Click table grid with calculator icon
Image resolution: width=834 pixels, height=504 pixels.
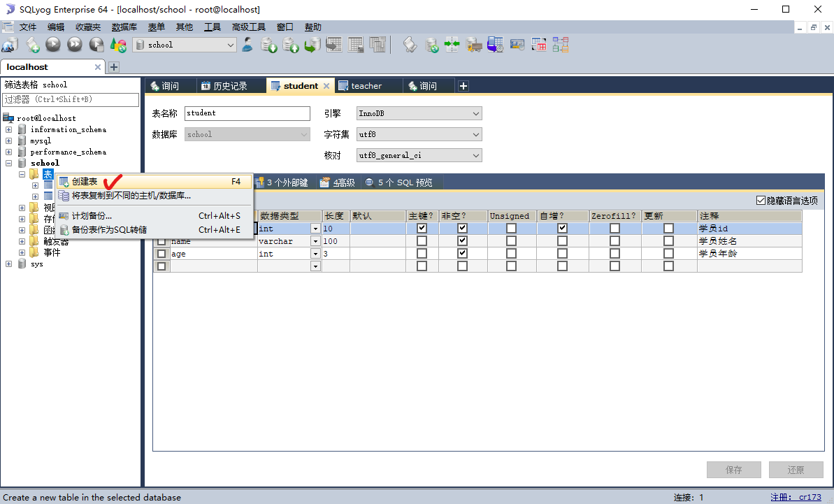coord(355,45)
